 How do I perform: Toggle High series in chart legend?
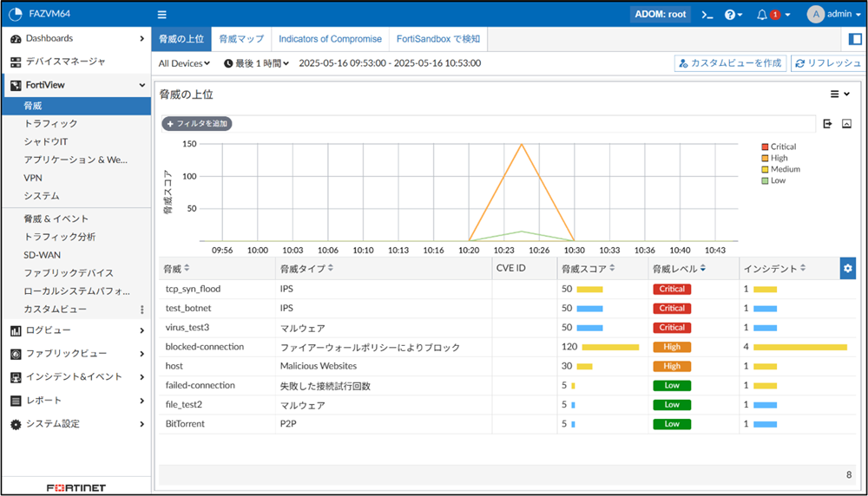pos(774,158)
